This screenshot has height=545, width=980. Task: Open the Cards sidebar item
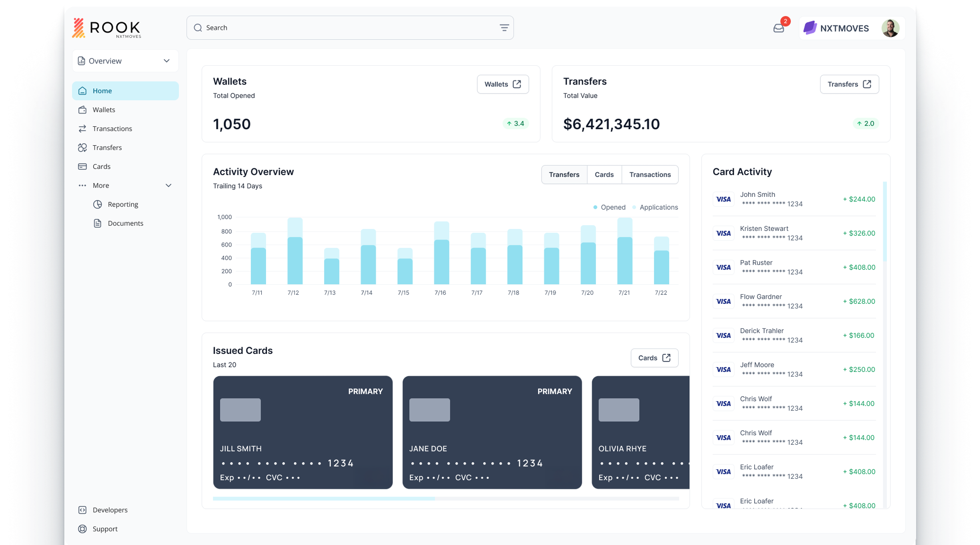[101, 167]
